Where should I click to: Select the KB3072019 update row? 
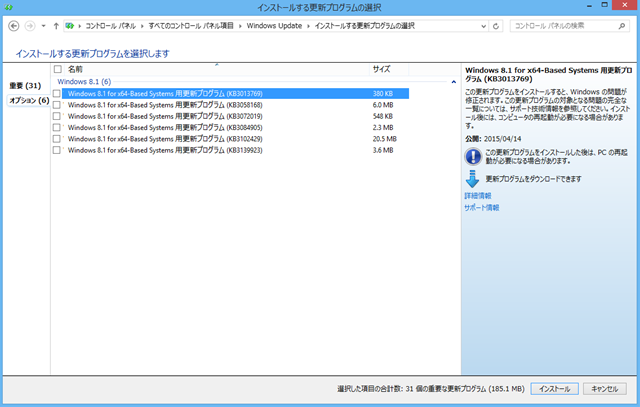(x=236, y=116)
